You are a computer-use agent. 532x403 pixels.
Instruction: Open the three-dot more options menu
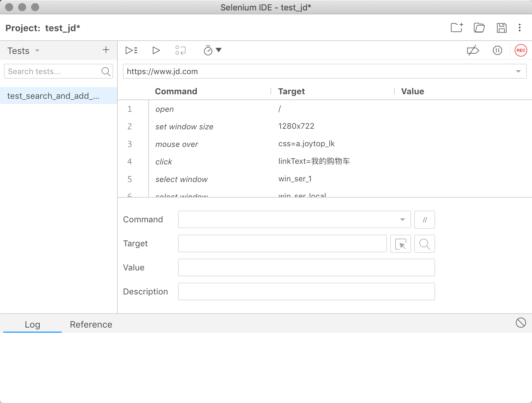[520, 28]
